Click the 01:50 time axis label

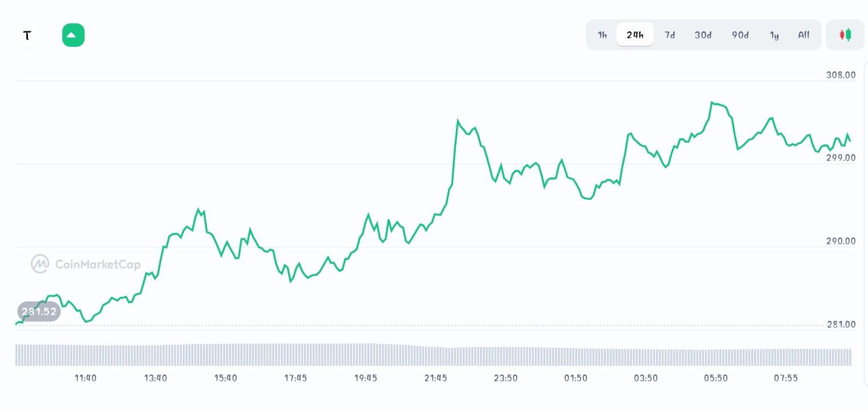click(x=575, y=378)
